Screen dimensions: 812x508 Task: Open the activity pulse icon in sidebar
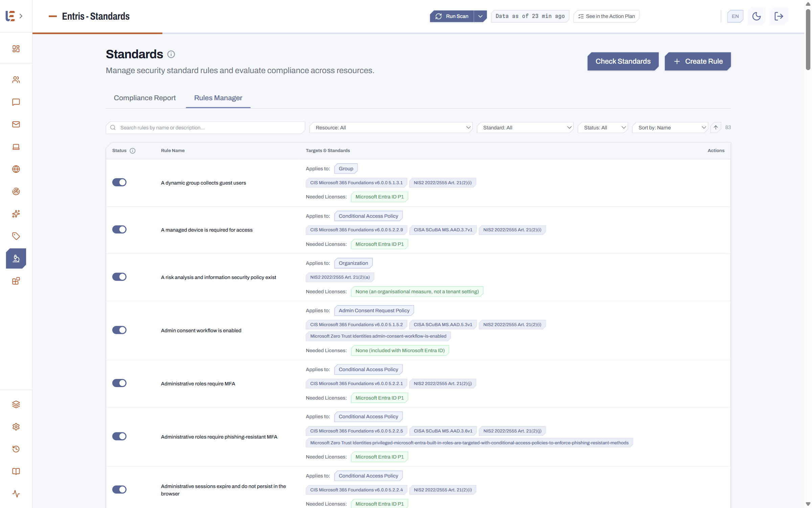click(16, 494)
